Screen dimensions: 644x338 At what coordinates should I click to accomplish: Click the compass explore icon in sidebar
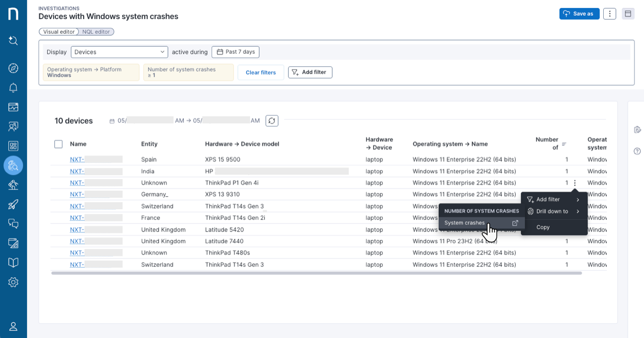14,68
